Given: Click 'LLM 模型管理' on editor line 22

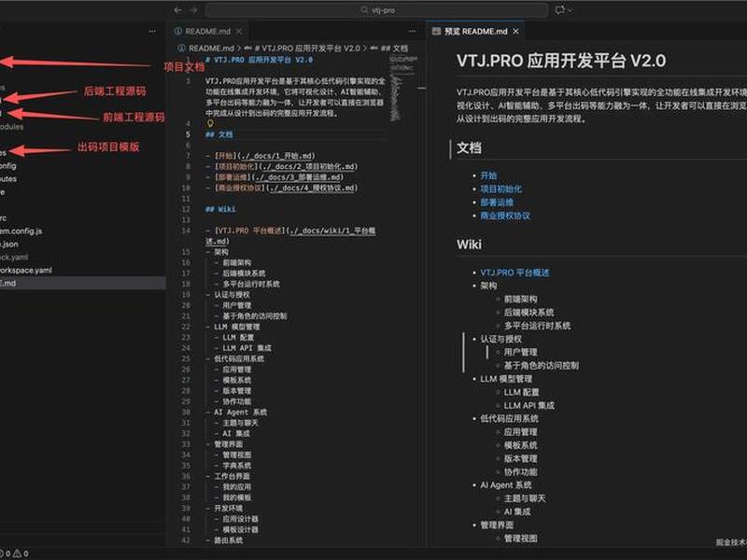Looking at the screenshot, I should click(x=237, y=327).
